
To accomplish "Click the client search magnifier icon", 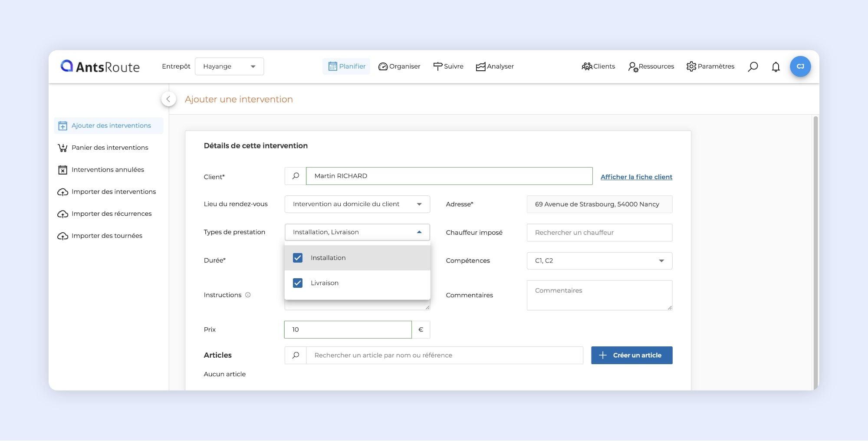I will (296, 176).
